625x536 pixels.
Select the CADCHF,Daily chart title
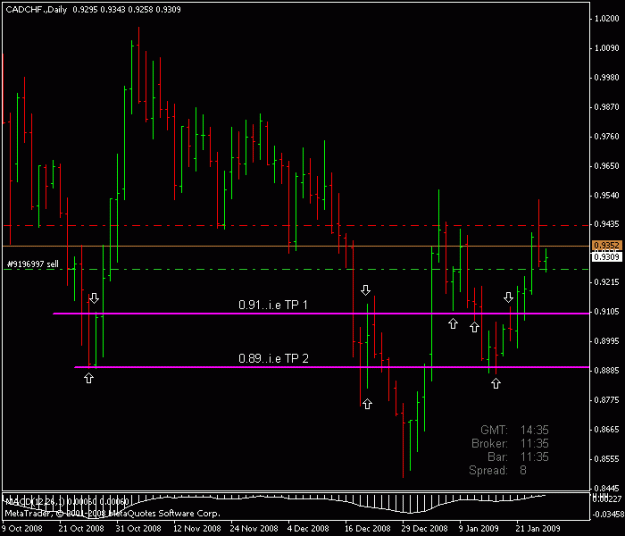[x=36, y=10]
